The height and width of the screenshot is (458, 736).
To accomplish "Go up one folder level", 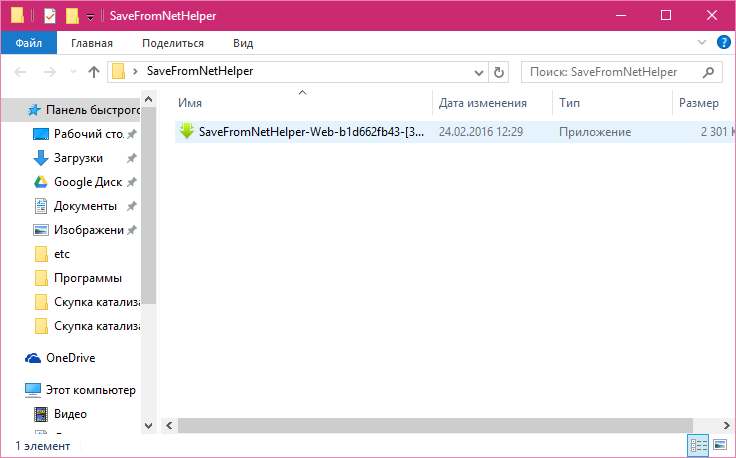I will pos(94,72).
